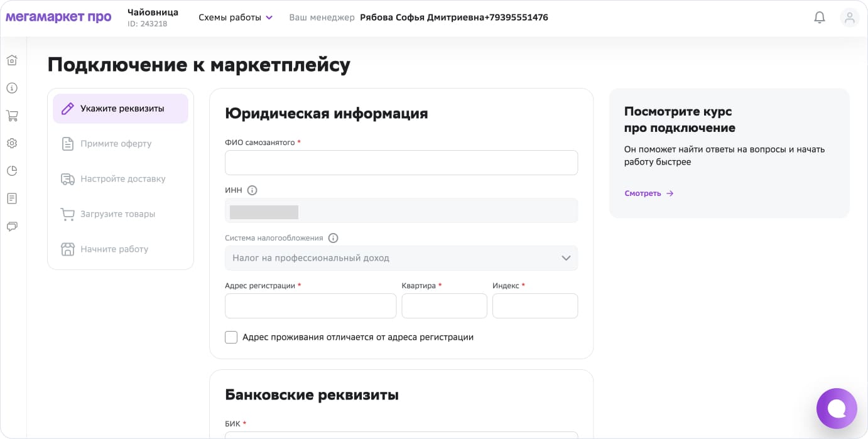The image size is (868, 439).
Task: Open the documents list icon in the sidebar
Action: (x=11, y=198)
